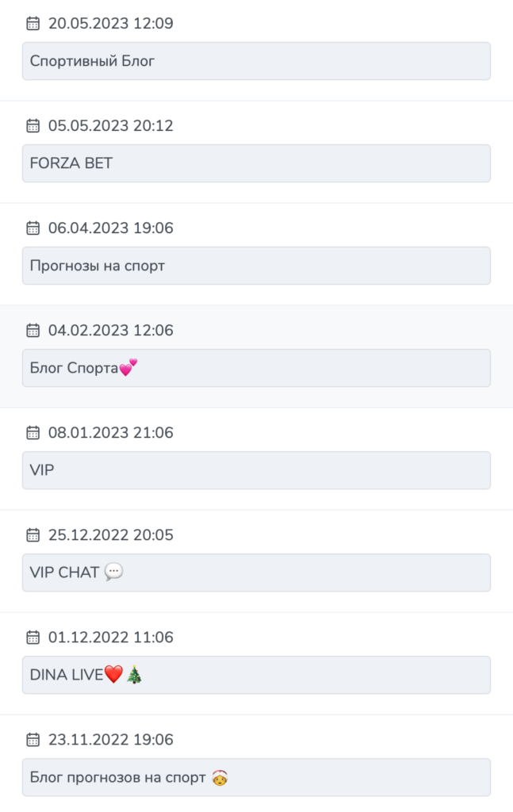Select the VIP CHAT name field
513x812 pixels.
(256, 573)
